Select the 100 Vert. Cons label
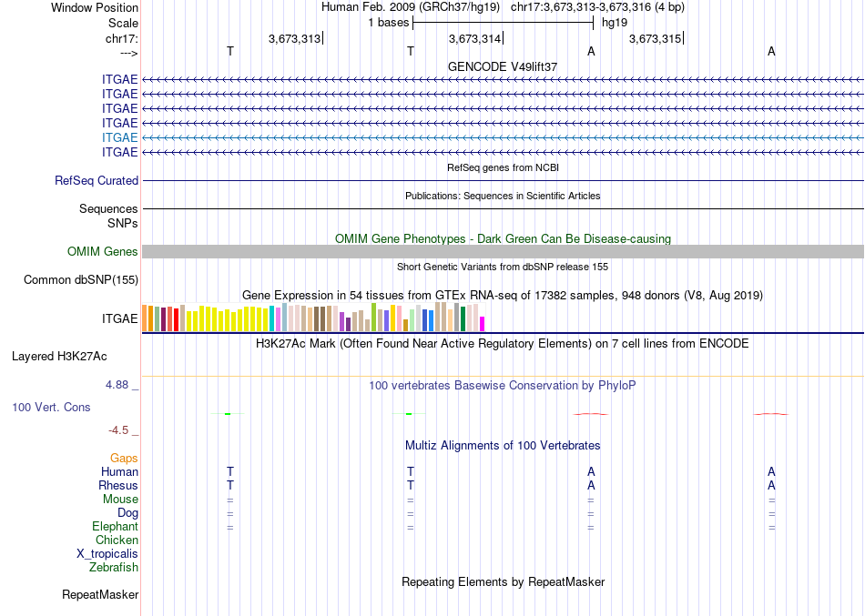 pyautogui.click(x=51, y=407)
